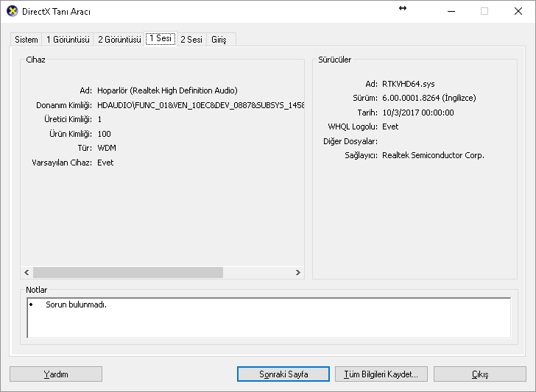Click driver version 6.00.0001.8264 (İngilizce)
This screenshot has width=536, height=392.
(429, 98)
